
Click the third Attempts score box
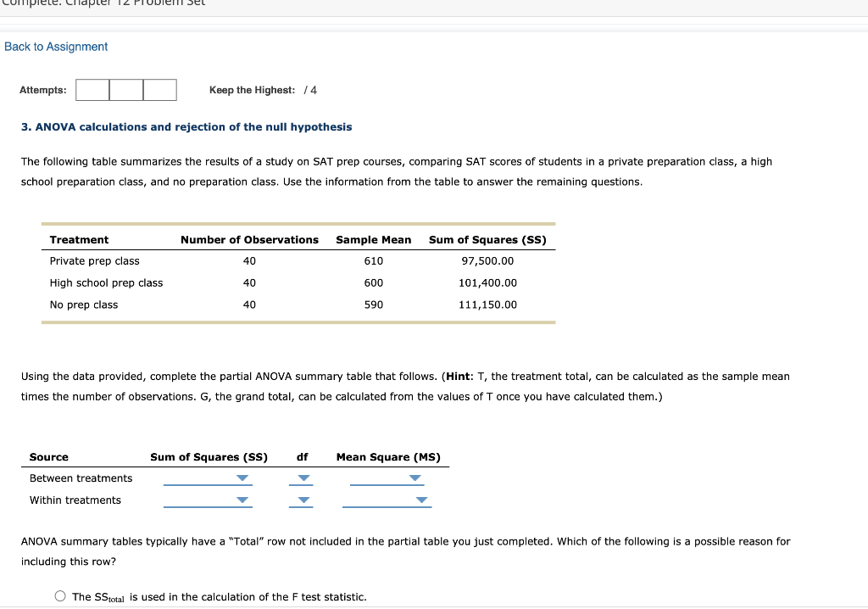click(159, 89)
